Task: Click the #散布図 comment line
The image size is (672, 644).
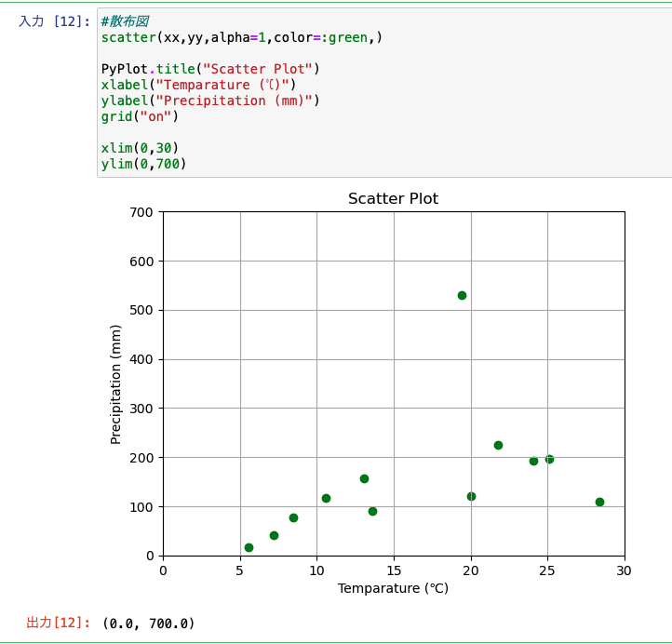Action: pos(125,21)
